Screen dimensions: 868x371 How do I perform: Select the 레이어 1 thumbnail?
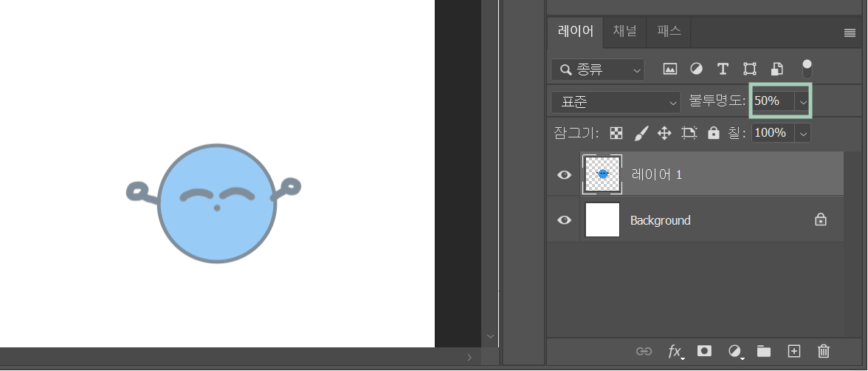point(602,174)
